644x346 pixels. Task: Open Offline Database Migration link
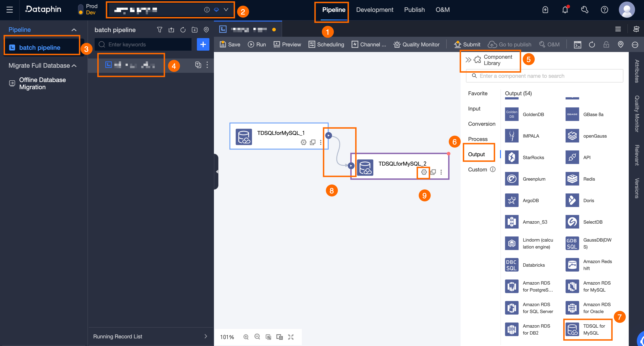pos(42,83)
